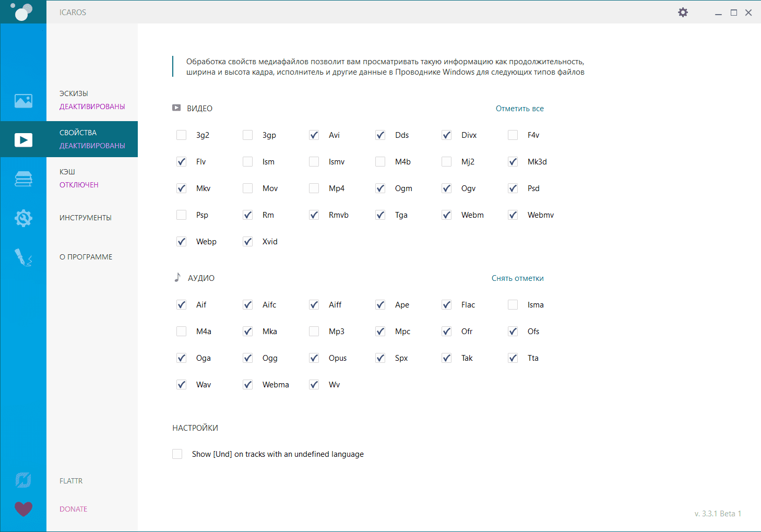Enable the 3gp checkbox
Screen dimensions: 761x532
(x=248, y=135)
